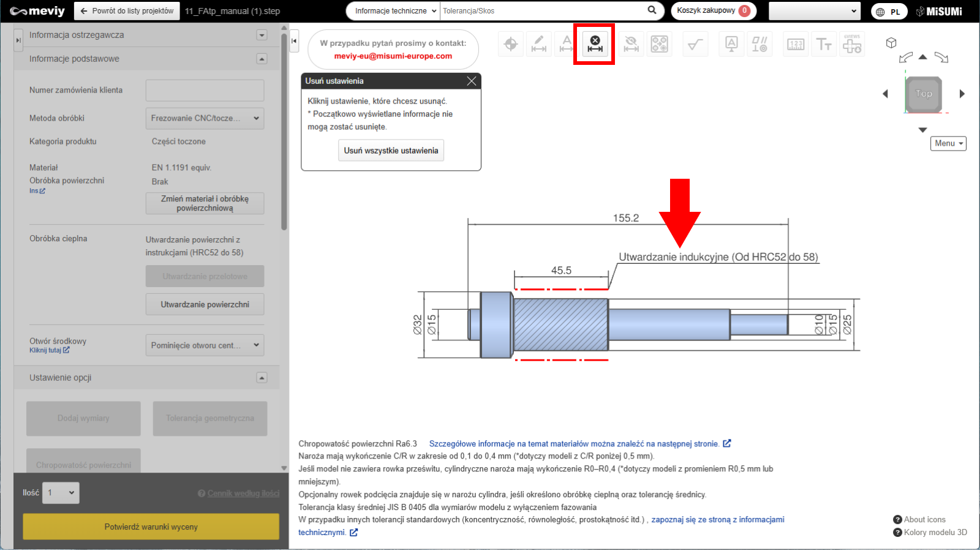Open the Otwór środkowy dropdown
980x551 pixels.
(x=205, y=345)
